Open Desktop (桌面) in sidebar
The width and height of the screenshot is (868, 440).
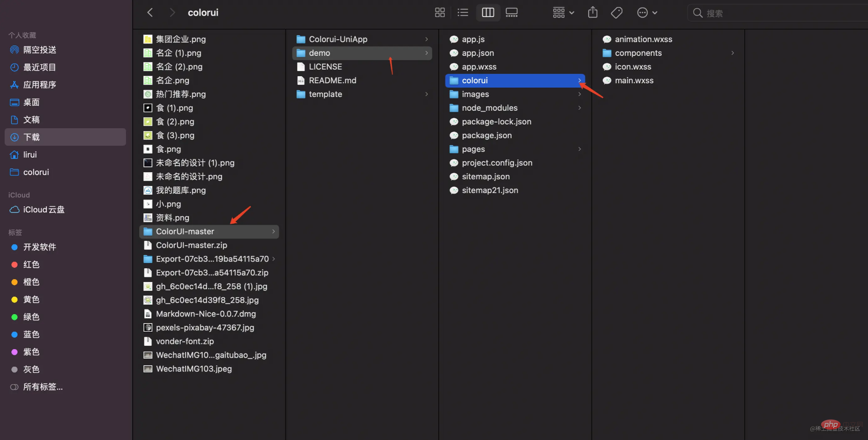(x=65, y=102)
